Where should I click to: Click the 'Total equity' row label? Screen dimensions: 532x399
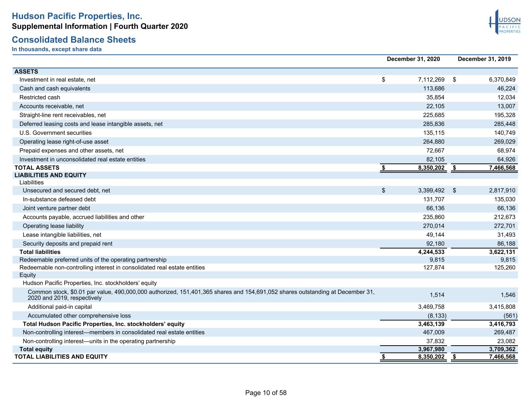(x=36, y=350)
